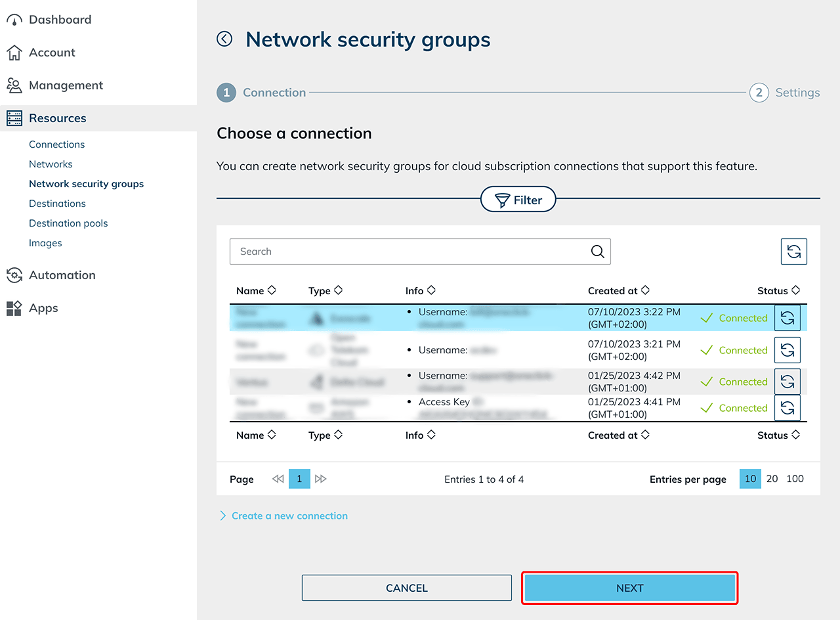The image size is (840, 620).
Task: Click the search magnifier icon
Action: (597, 252)
